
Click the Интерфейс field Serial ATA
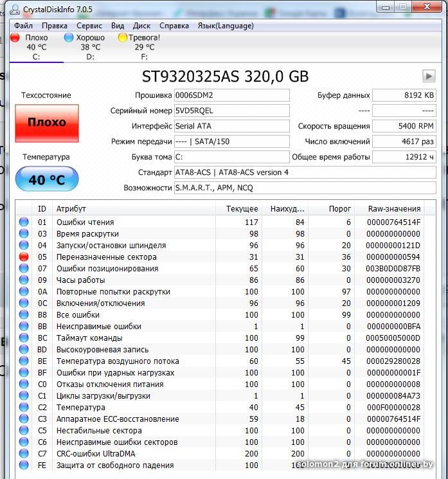pos(232,126)
